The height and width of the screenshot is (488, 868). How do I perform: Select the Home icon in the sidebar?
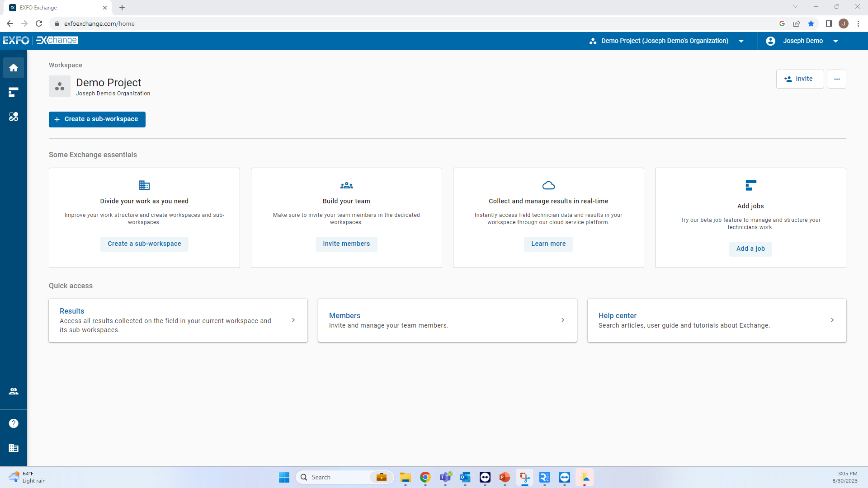click(x=14, y=68)
